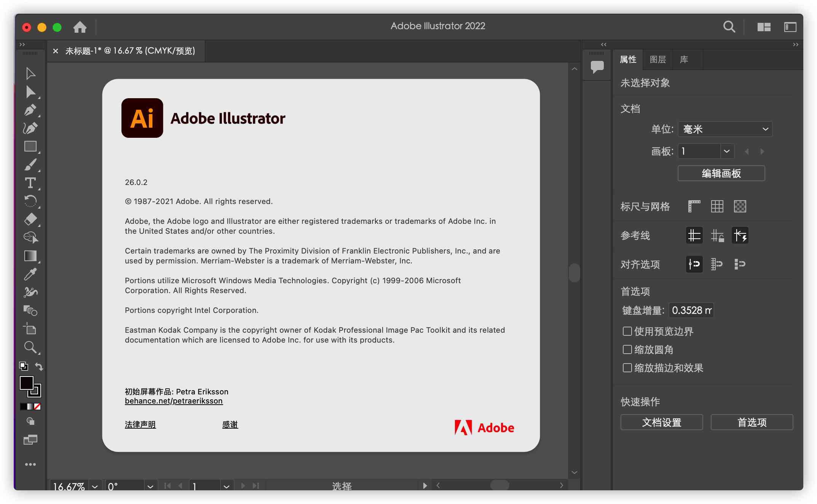
Task: Expand the panel dock left chevrons
Action: 603,45
